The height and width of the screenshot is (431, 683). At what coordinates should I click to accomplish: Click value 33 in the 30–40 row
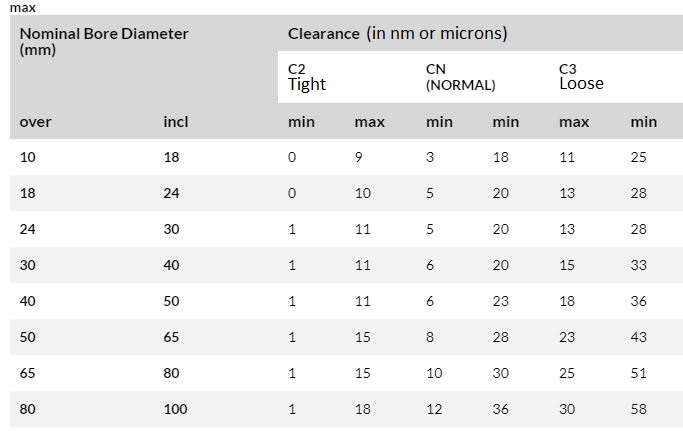(x=639, y=265)
